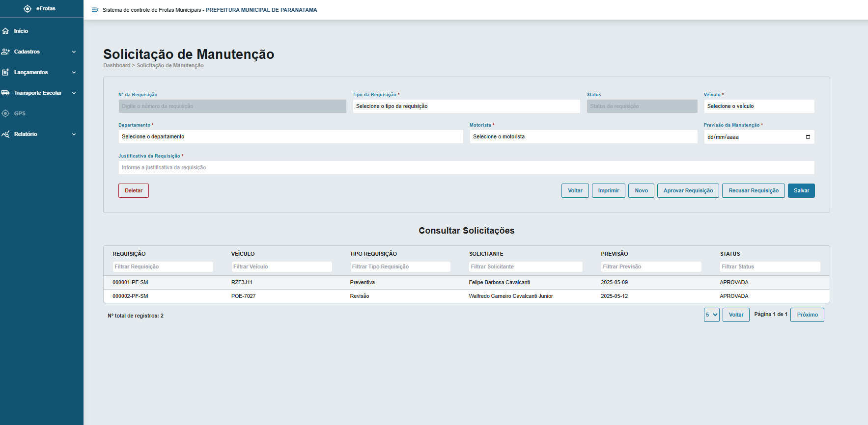Click the red Deletar button

pyautogui.click(x=133, y=191)
